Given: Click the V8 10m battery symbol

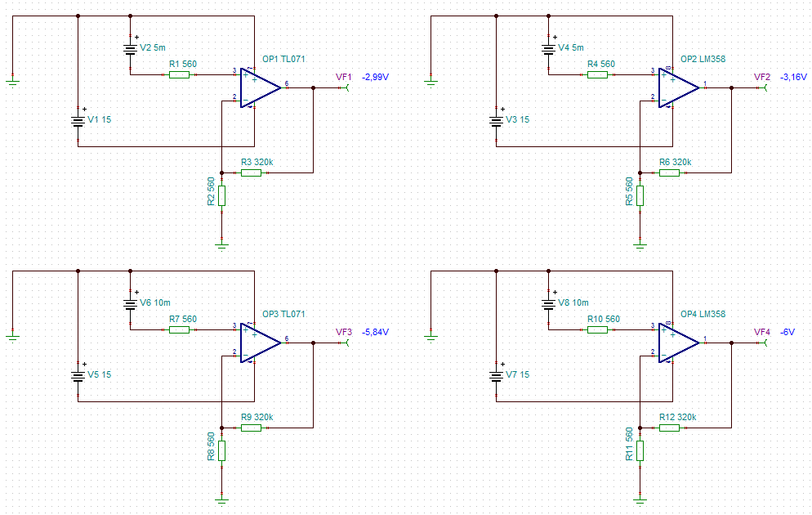Looking at the screenshot, I should click(x=549, y=305).
